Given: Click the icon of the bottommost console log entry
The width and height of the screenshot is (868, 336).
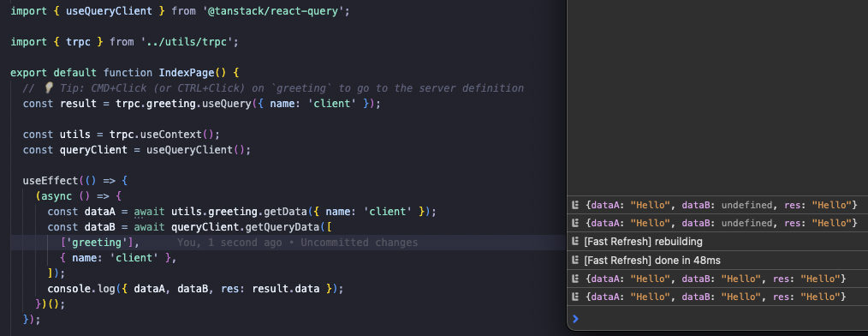Looking at the screenshot, I should tap(575, 297).
